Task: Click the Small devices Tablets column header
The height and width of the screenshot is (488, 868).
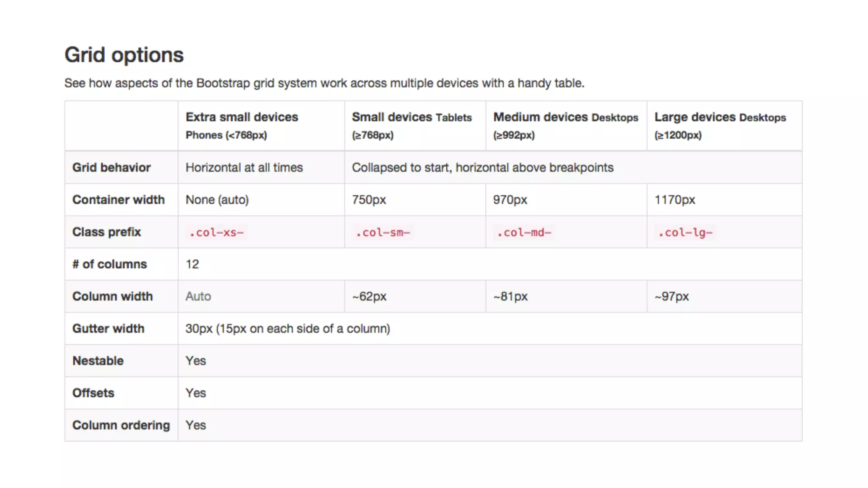Action: 412,125
